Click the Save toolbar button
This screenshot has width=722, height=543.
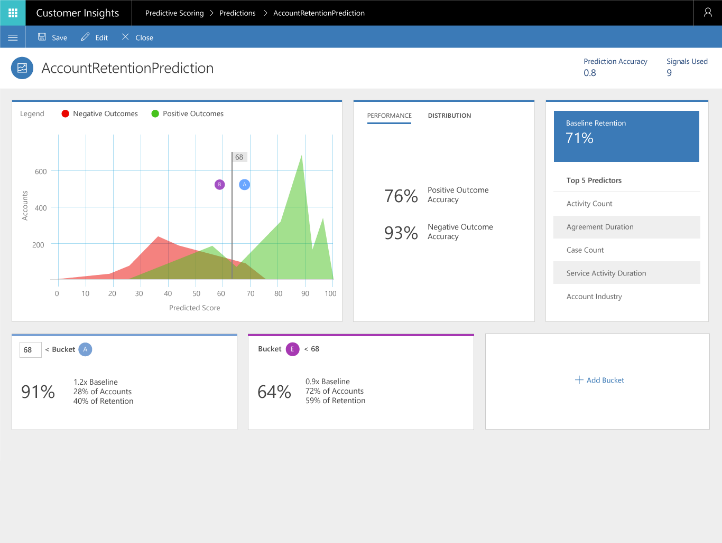[52, 37]
